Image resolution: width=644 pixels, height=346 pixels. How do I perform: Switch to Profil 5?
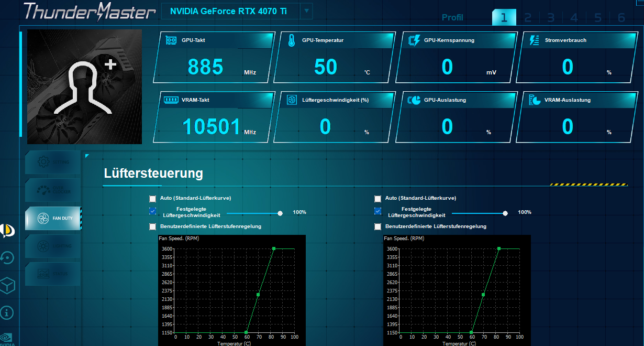coord(598,17)
